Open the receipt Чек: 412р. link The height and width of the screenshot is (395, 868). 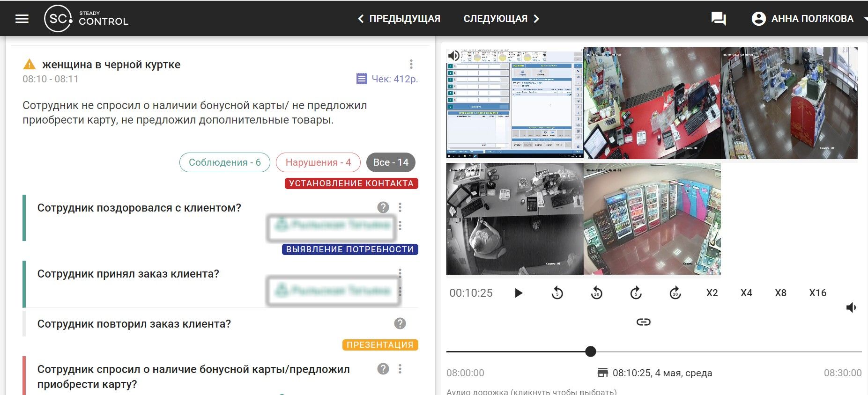click(x=387, y=79)
